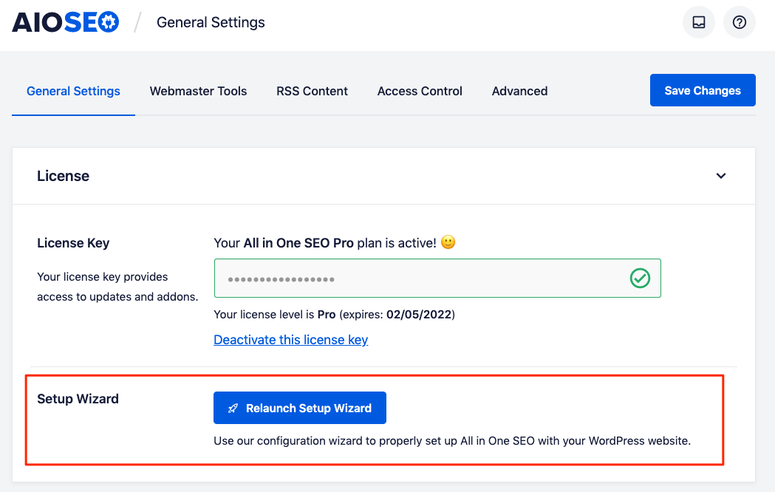Click the License section heading
The width and height of the screenshot is (775, 492).
63,176
